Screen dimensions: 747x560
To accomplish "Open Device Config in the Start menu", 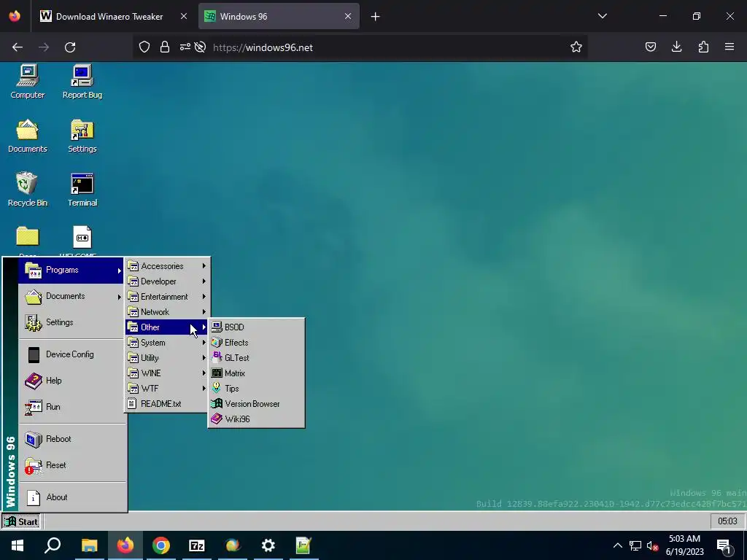I will pos(71,354).
